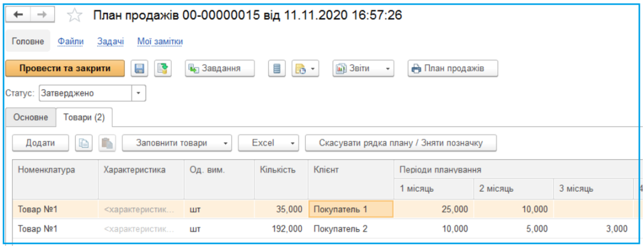Print using the План продажів button
This screenshot has width=644, height=250.
pos(453,69)
